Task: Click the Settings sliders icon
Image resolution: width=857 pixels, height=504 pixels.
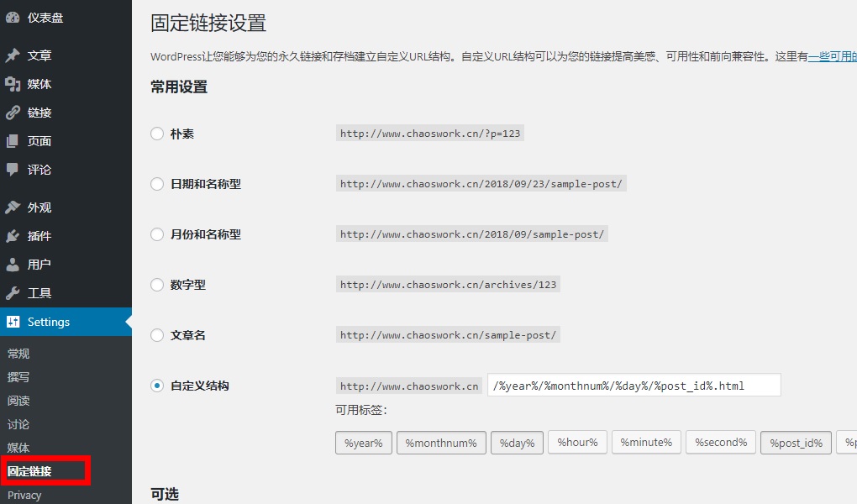Action: (x=13, y=322)
